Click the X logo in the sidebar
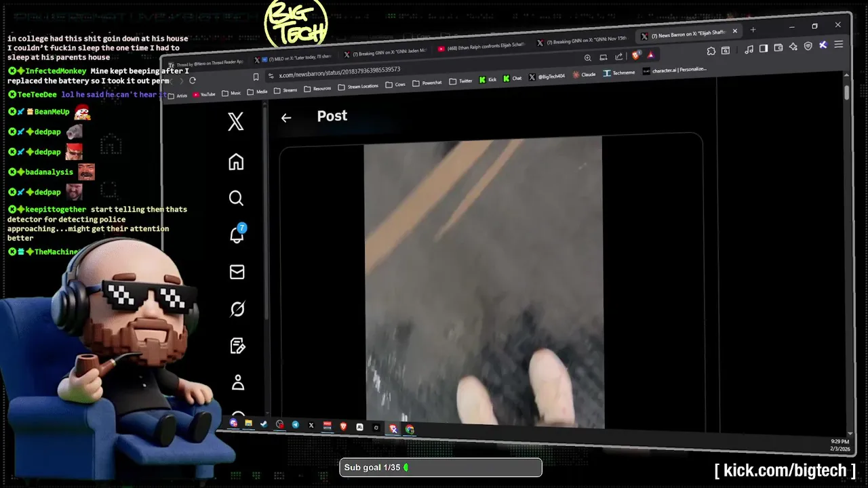This screenshot has width=868, height=488. tap(235, 122)
